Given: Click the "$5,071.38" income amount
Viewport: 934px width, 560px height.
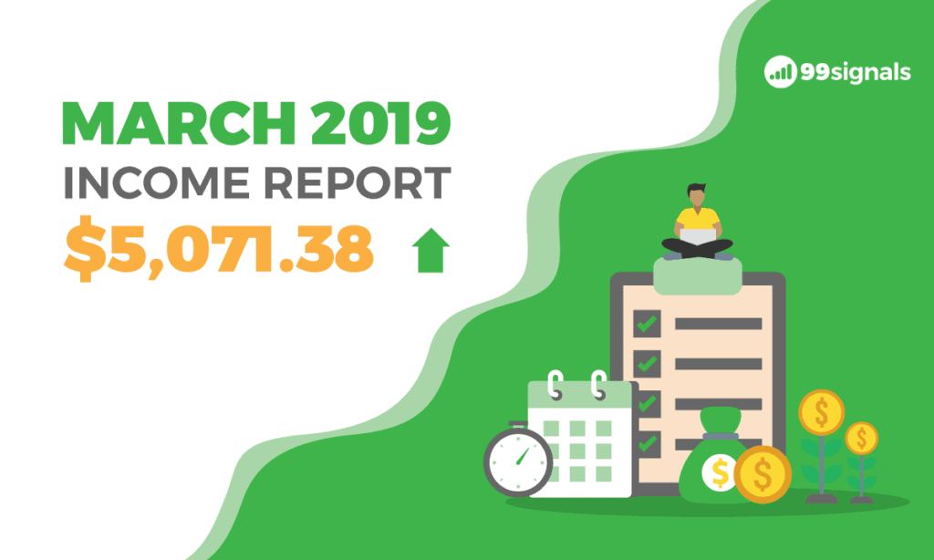Looking at the screenshot, I should tap(219, 247).
